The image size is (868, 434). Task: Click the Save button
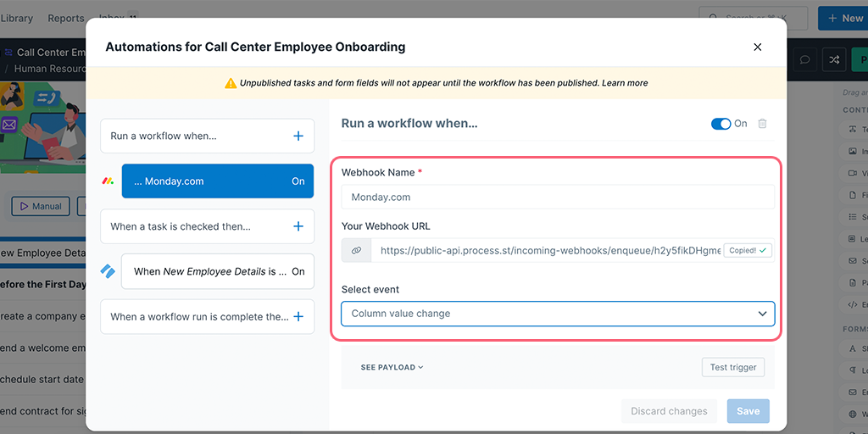748,411
